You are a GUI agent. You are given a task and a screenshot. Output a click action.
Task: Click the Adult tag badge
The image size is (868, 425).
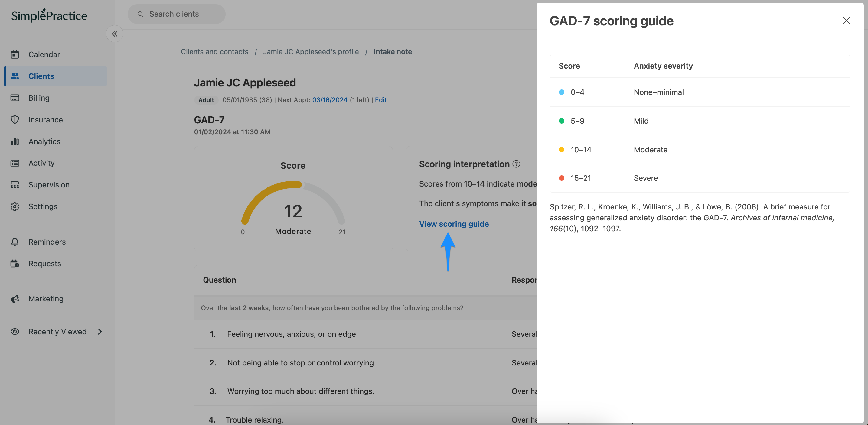coord(206,100)
